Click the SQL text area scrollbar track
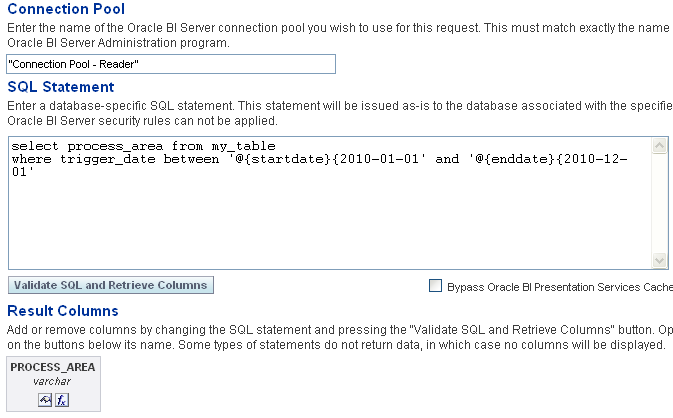 [x=660, y=203]
